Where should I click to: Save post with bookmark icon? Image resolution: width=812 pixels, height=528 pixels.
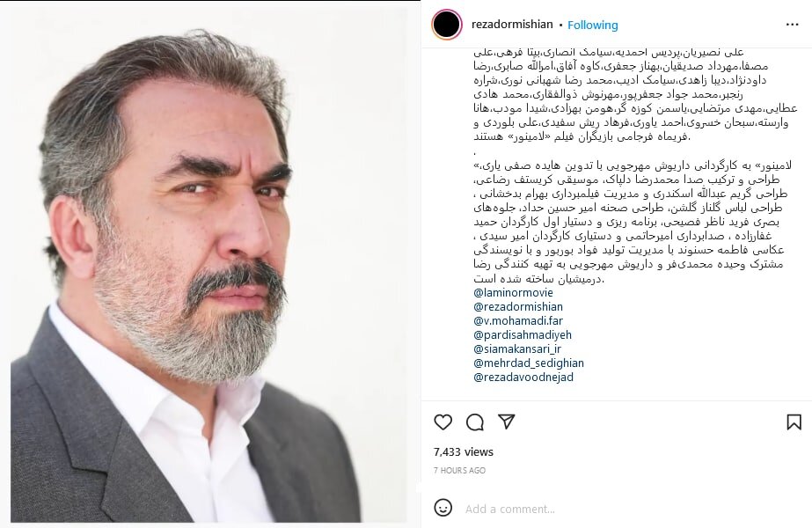pyautogui.click(x=794, y=422)
